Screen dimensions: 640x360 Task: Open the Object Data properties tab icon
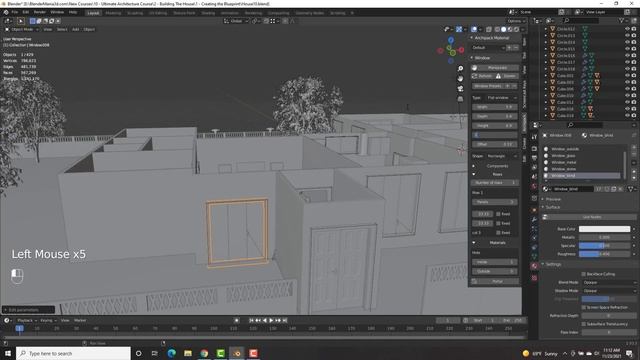[x=534, y=256]
